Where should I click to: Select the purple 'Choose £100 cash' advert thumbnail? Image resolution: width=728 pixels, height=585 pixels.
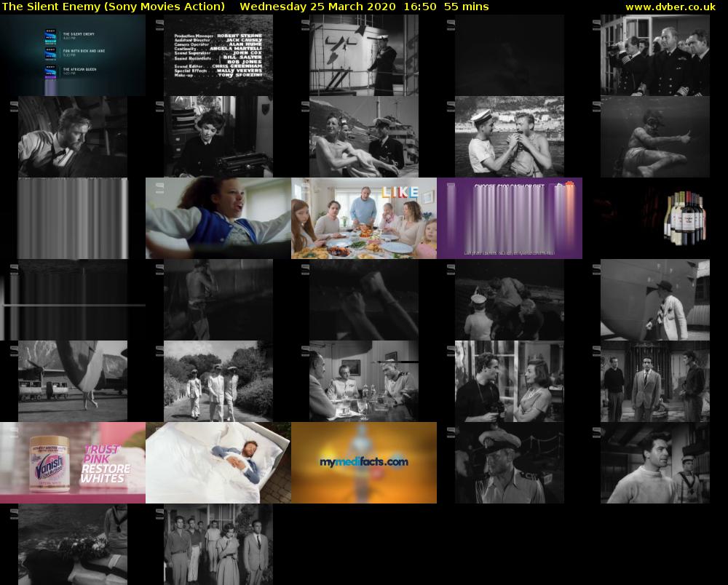pyautogui.click(x=510, y=218)
